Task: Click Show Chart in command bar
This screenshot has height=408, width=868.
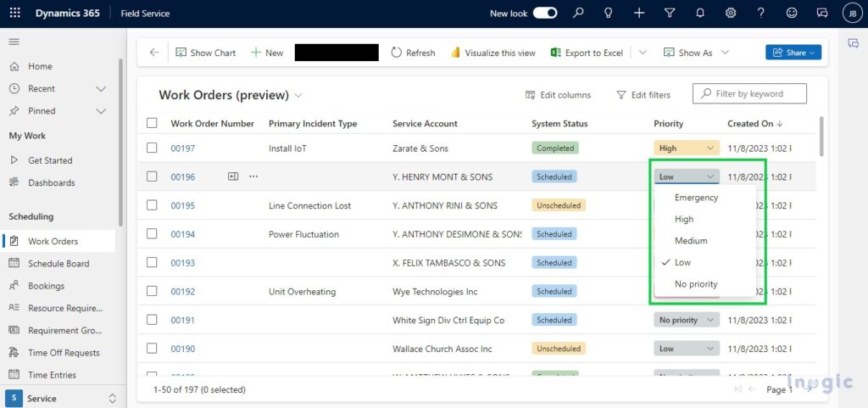Action: click(x=205, y=53)
